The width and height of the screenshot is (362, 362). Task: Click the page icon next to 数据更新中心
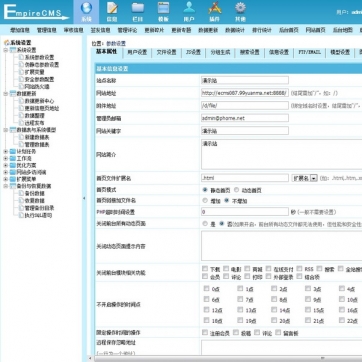tap(21, 101)
